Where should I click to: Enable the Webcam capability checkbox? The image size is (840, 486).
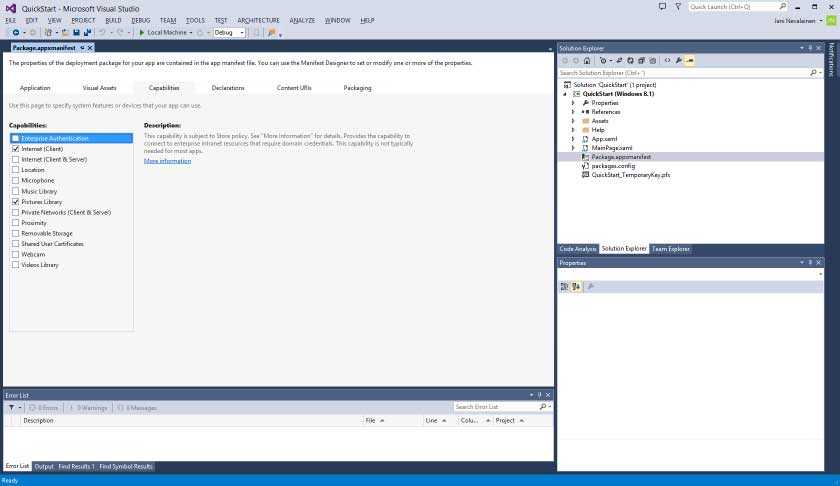click(16, 255)
